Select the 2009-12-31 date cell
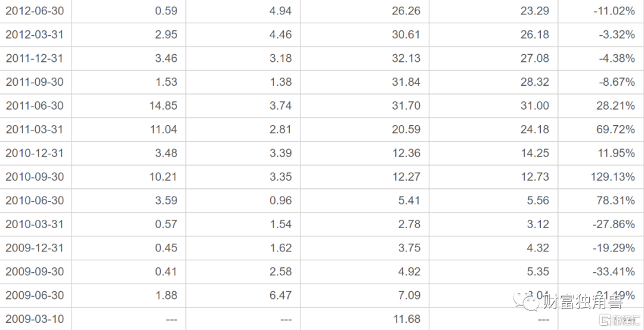 (36, 248)
